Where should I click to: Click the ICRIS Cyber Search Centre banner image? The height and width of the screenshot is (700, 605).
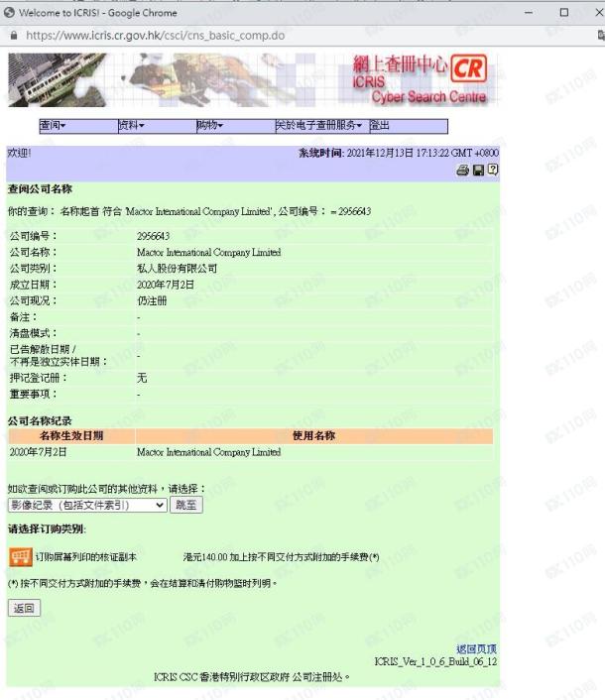pos(253,80)
